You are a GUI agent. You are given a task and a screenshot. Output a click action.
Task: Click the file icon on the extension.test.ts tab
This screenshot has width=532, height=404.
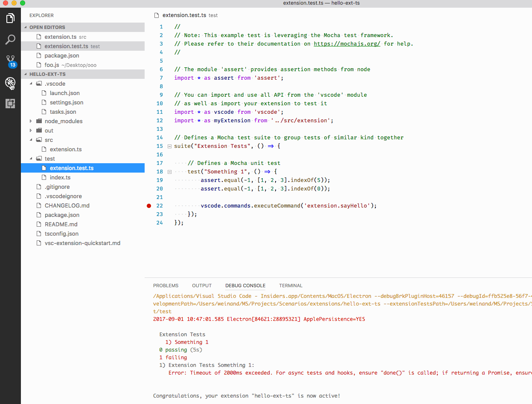tap(156, 15)
